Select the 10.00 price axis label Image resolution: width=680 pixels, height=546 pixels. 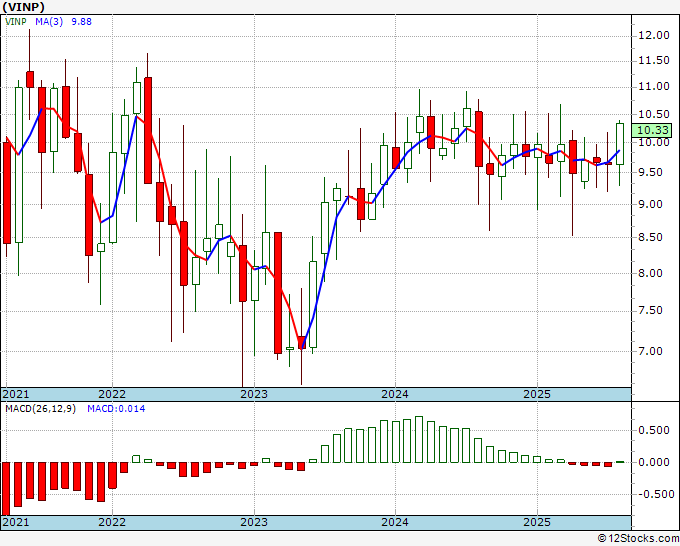coord(654,142)
